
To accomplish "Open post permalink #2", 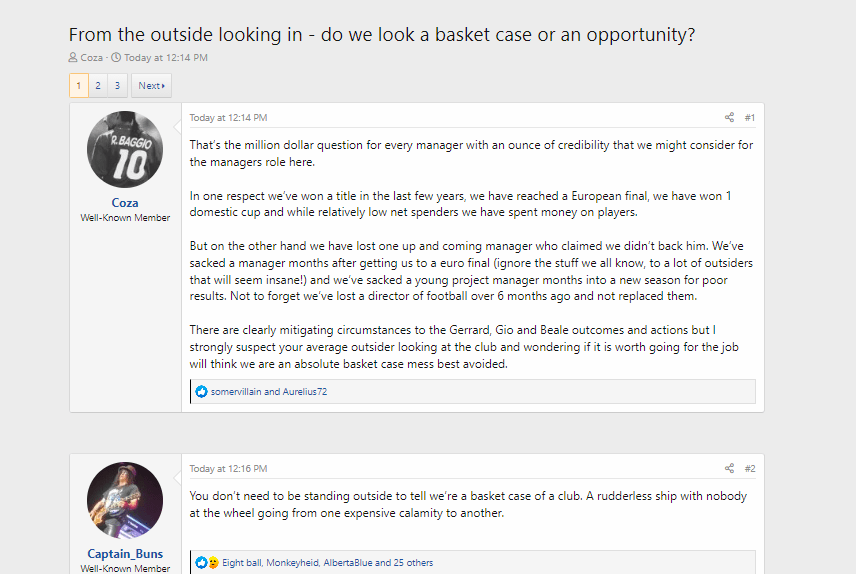I will pos(750,469).
